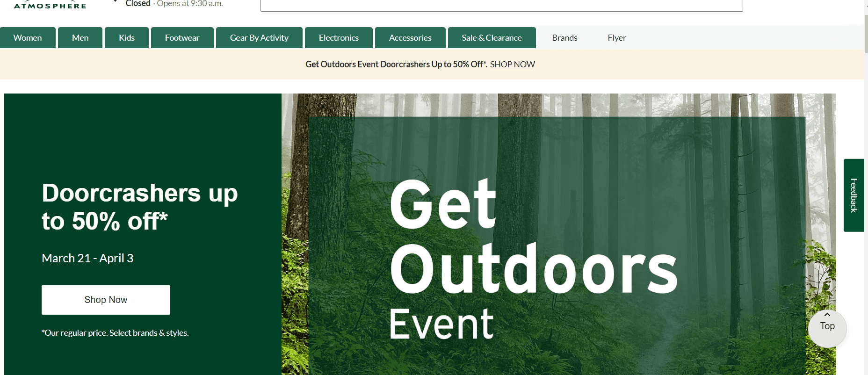Viewport: 868px width, 375px height.
Task: Open Gear By Activity menu
Action: (259, 38)
